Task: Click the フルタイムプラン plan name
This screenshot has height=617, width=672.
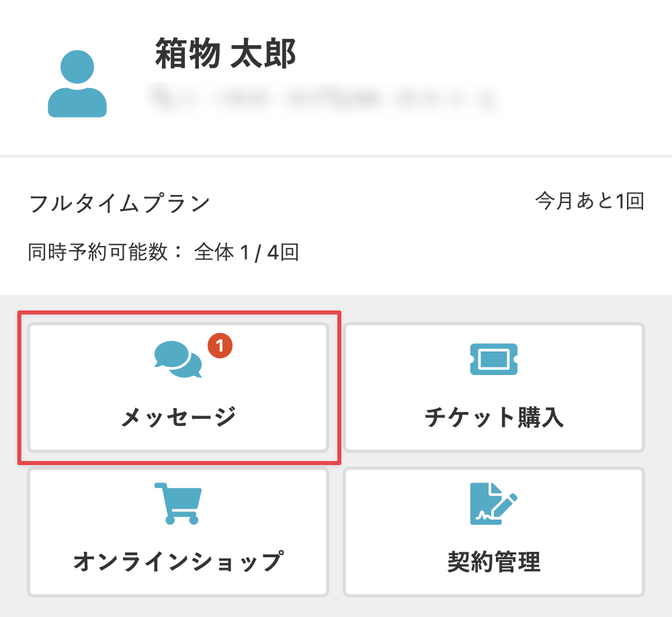Action: point(120,203)
